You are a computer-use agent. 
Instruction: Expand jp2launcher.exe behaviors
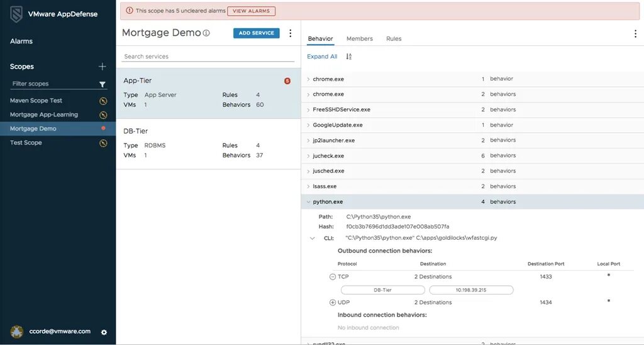point(308,140)
